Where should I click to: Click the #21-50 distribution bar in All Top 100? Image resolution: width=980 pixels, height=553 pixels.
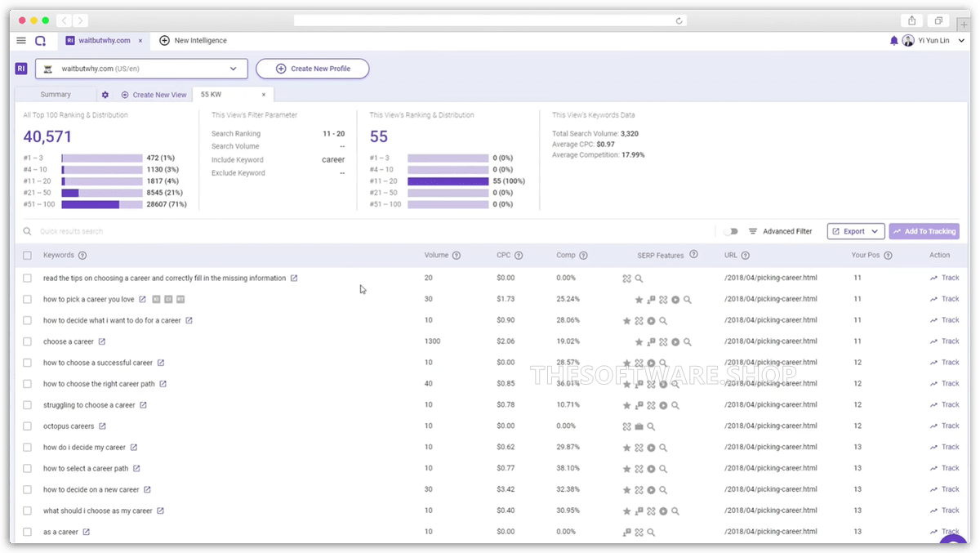click(x=102, y=193)
